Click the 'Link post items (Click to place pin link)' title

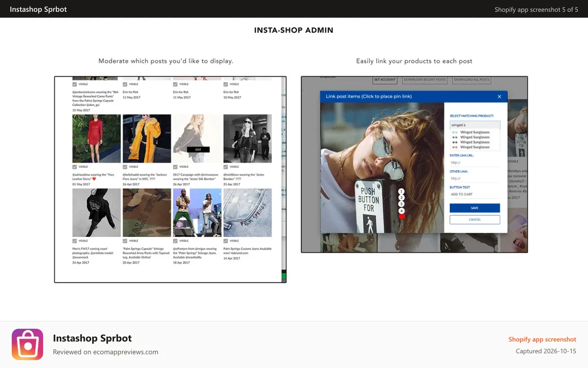pos(368,97)
